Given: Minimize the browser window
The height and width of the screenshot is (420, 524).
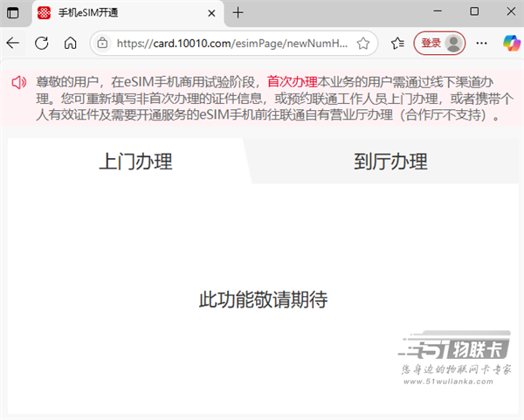Looking at the screenshot, I should point(438,11).
